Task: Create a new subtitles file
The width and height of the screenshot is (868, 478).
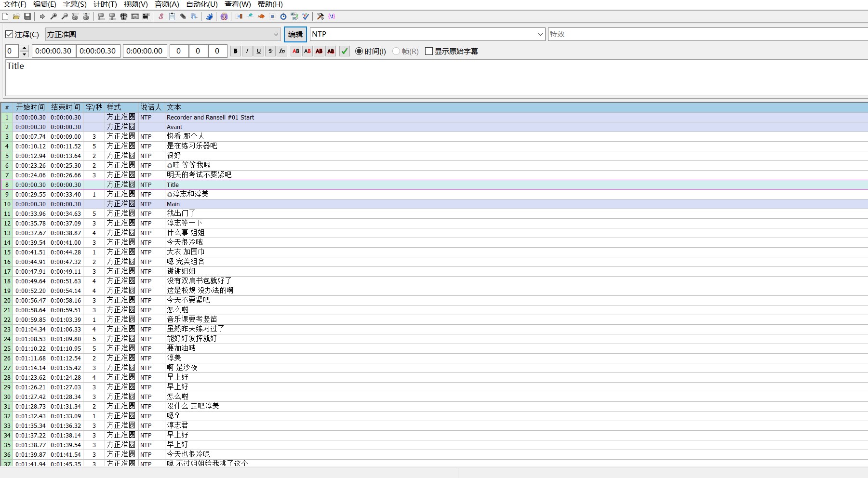Action: (5, 16)
